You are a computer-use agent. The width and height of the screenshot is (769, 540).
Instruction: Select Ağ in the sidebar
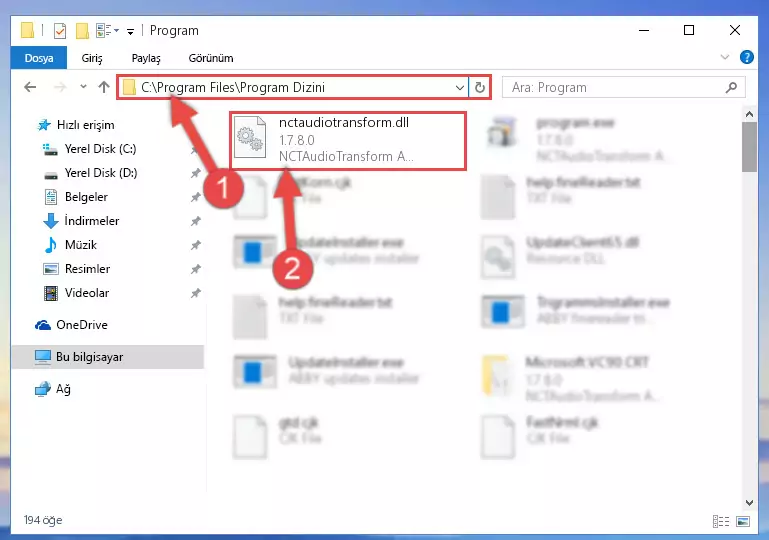point(63,389)
